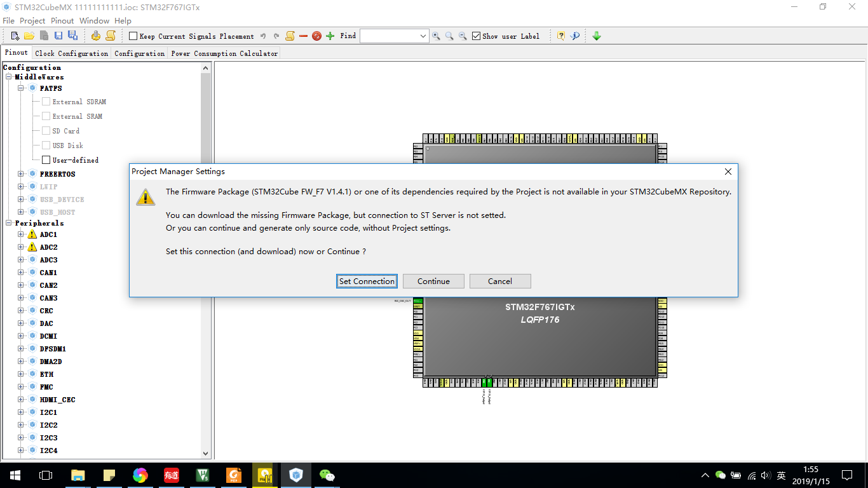868x488 pixels.
Task: Click the tree panel's scroll-down arrow
Action: point(206,454)
